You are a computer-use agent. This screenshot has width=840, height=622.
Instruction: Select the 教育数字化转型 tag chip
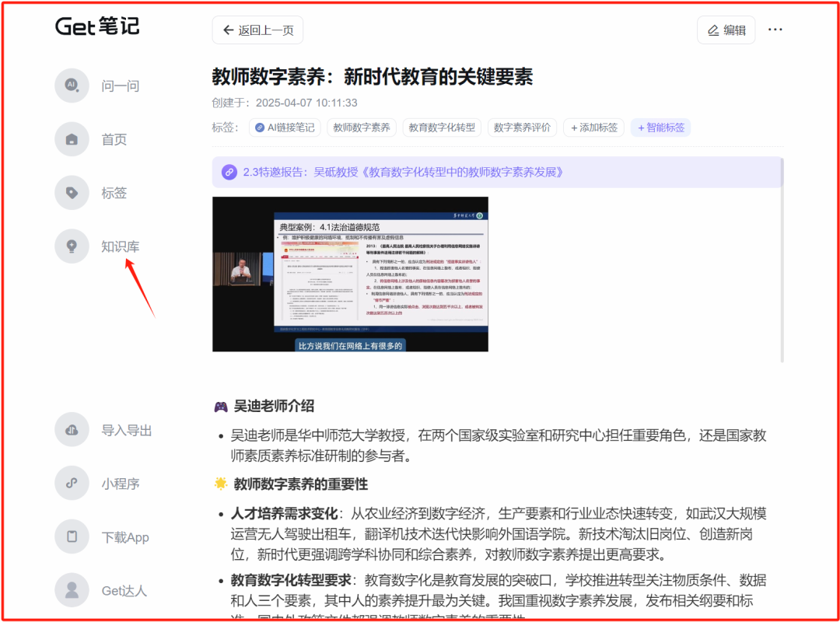click(441, 127)
